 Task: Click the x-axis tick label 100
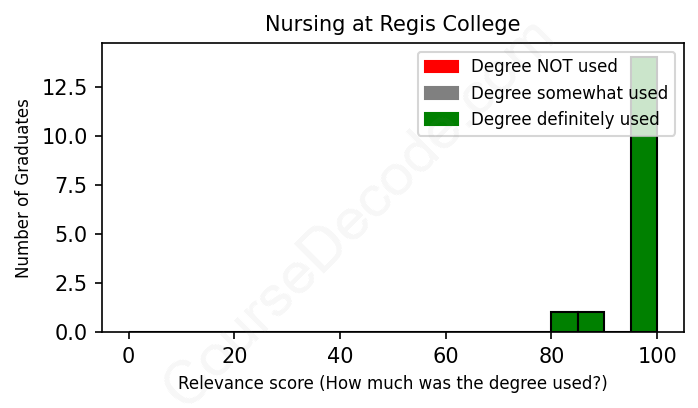657,355
